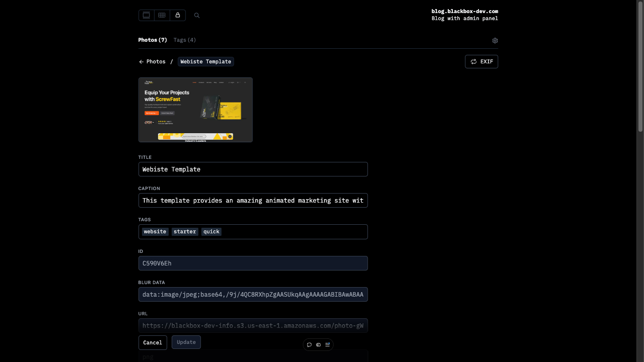The height and width of the screenshot is (362, 644).
Task: Click the starter tag chip
Action: tap(185, 232)
